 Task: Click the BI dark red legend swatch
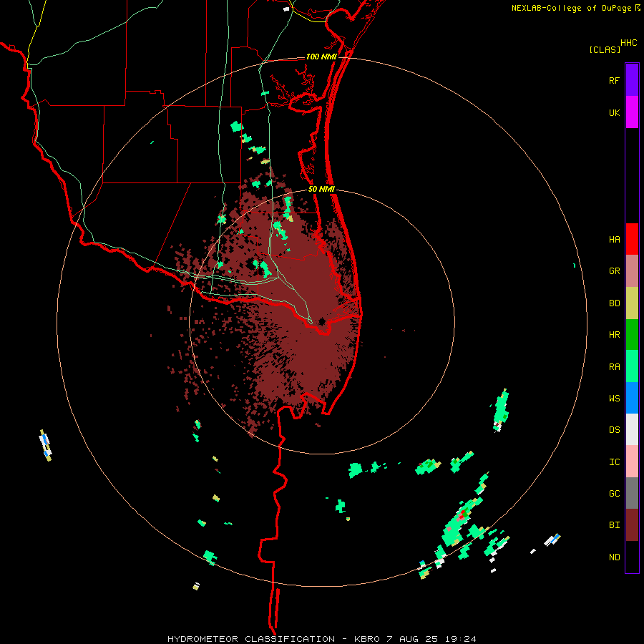pyautogui.click(x=632, y=525)
